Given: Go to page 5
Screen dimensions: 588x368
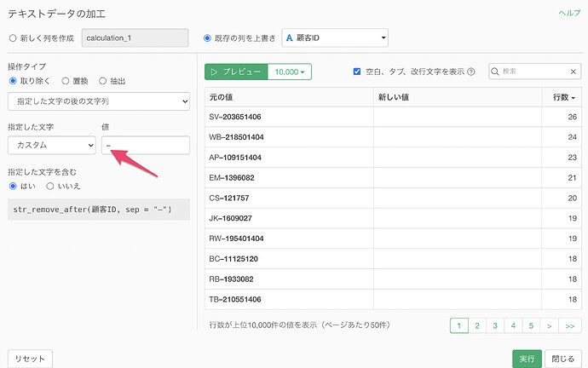Looking at the screenshot, I should pyautogui.click(x=531, y=326).
